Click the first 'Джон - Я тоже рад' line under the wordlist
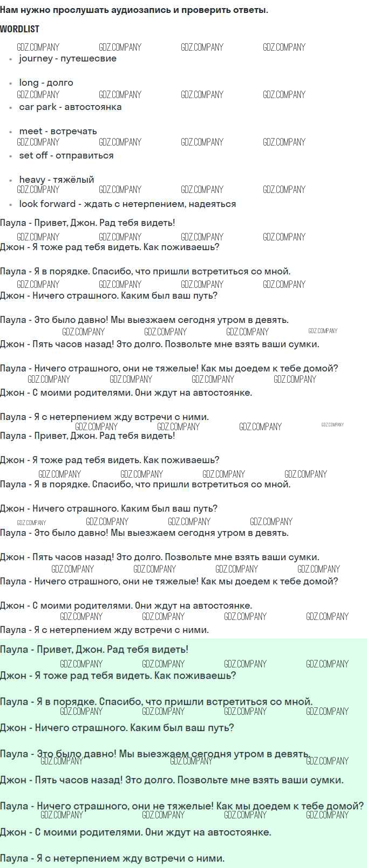Viewport: 367px width, 868px height. tap(110, 247)
